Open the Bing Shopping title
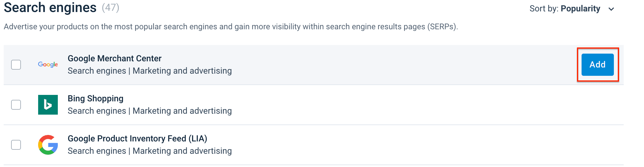Viewport: 644px width, 167px height. coord(95,99)
